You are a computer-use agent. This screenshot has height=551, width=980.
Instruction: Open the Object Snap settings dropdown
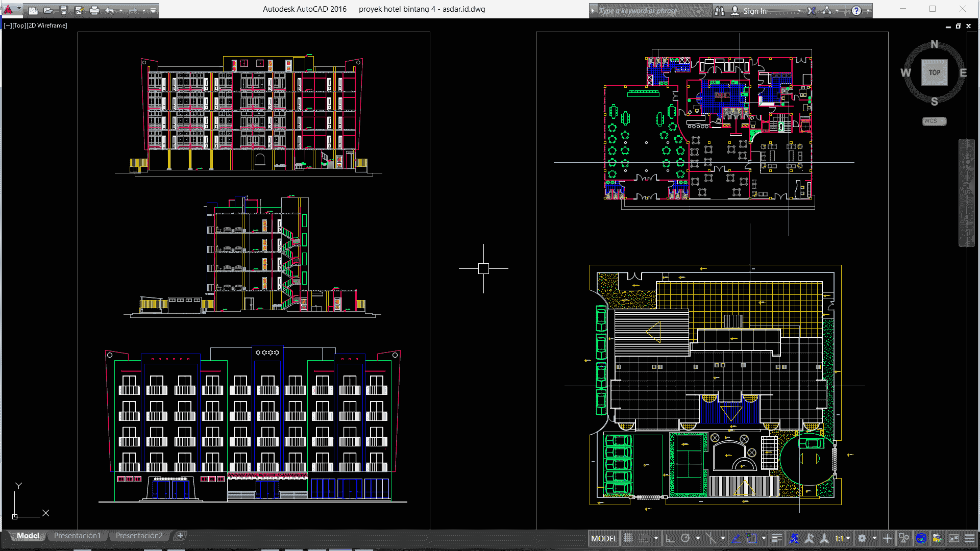(x=764, y=538)
